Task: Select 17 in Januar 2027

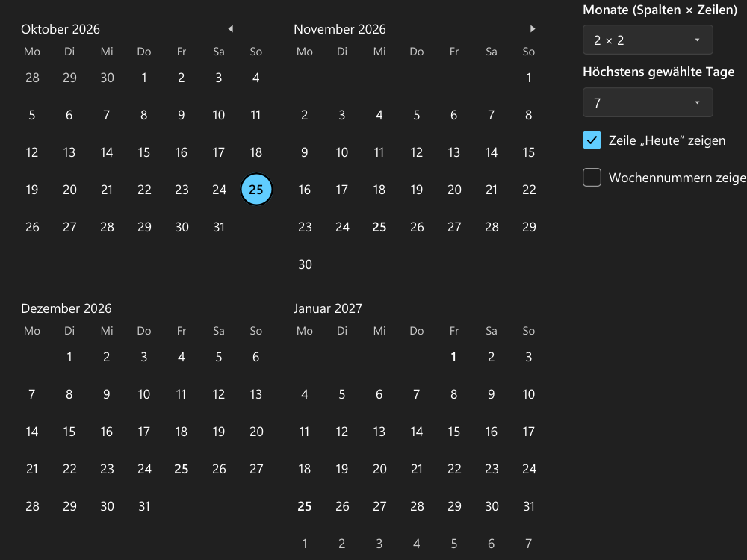Action: (x=529, y=432)
